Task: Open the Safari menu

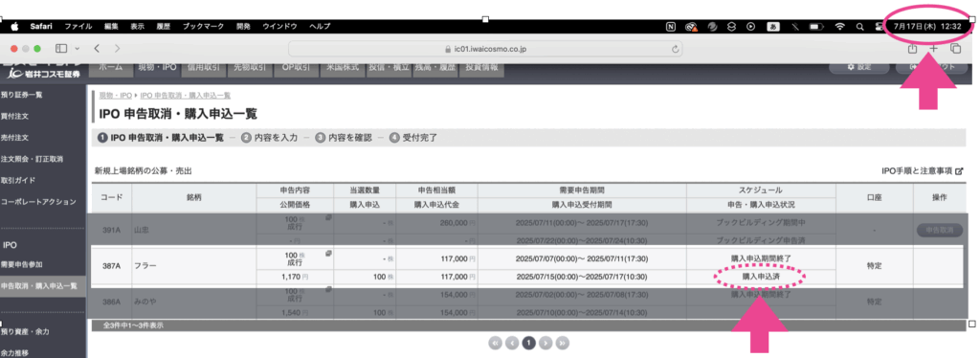Action: click(41, 26)
